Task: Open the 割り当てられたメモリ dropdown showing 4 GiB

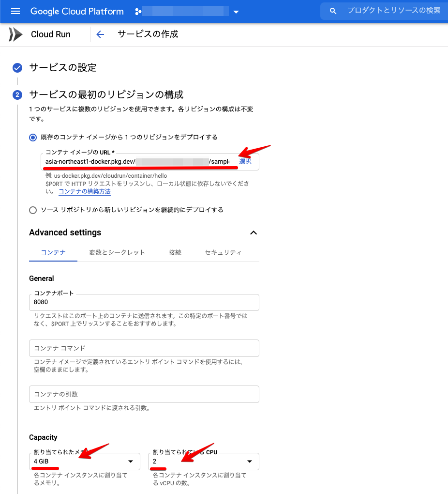Action: (85, 462)
